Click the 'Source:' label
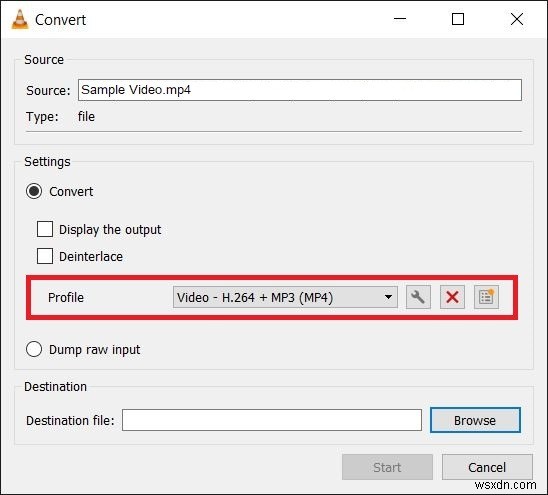Viewport: 548px width, 495px height. click(x=48, y=91)
